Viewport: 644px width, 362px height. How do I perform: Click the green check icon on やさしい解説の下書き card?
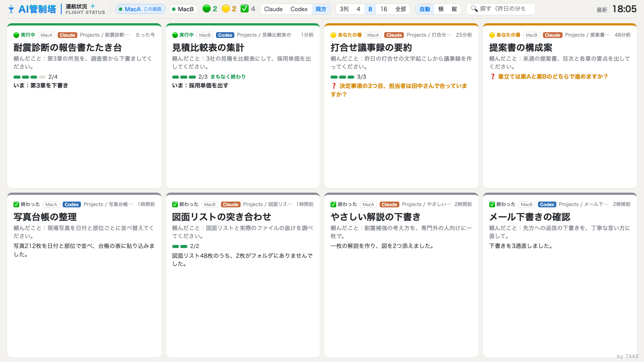(333, 204)
